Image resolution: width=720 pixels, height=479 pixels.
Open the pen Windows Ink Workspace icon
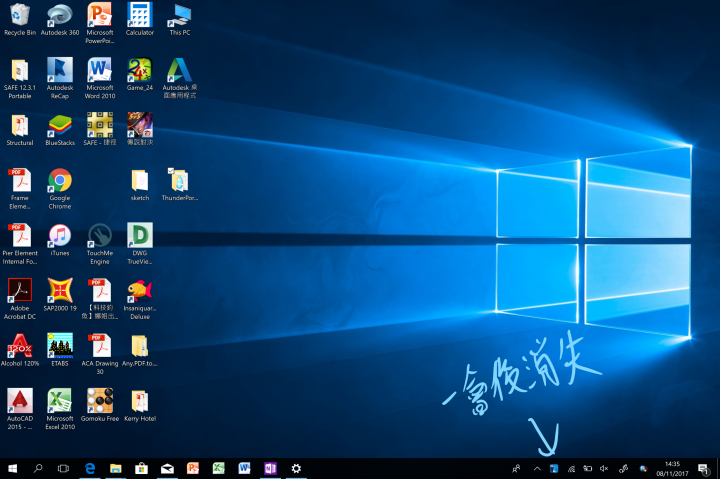623,468
